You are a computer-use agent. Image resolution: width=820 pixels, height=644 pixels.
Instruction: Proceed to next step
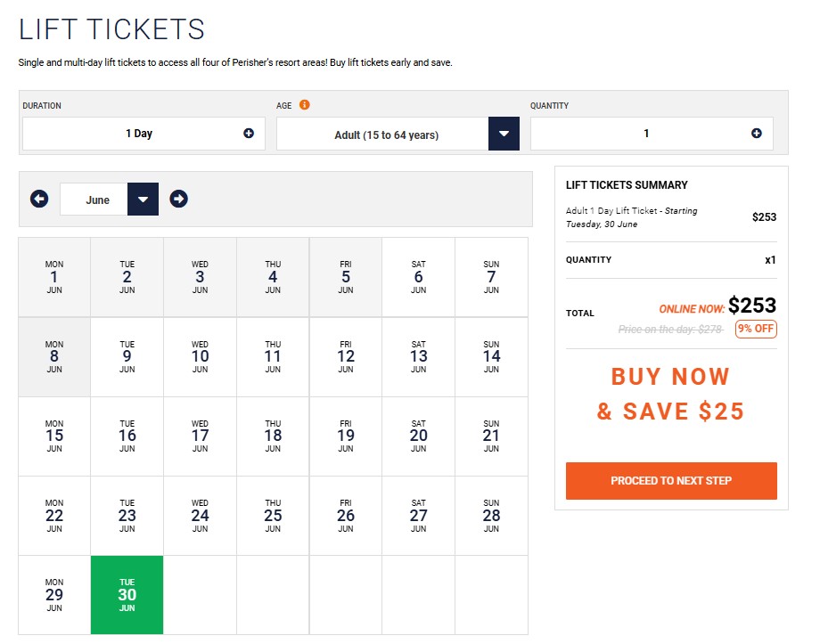[x=671, y=480]
